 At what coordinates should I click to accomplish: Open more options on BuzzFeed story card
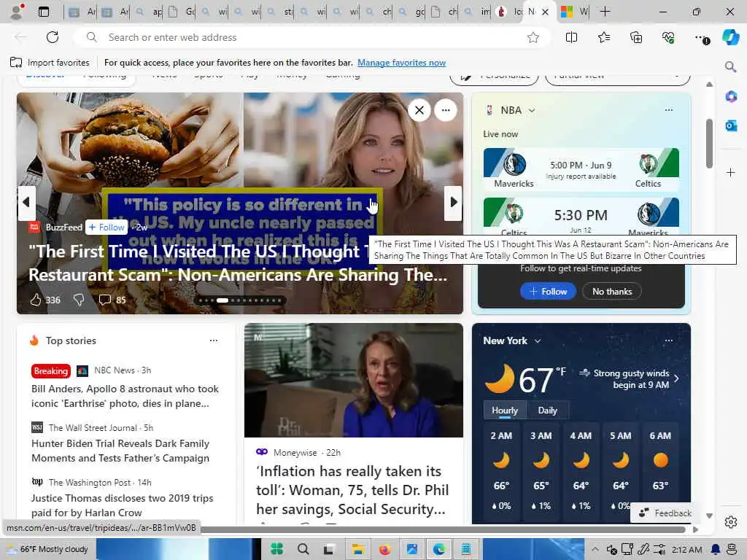446,111
